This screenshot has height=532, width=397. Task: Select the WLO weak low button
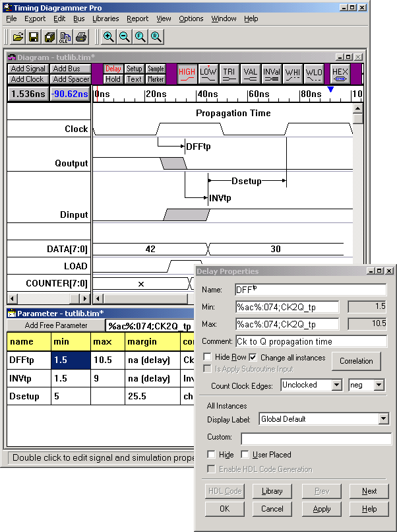coord(314,74)
